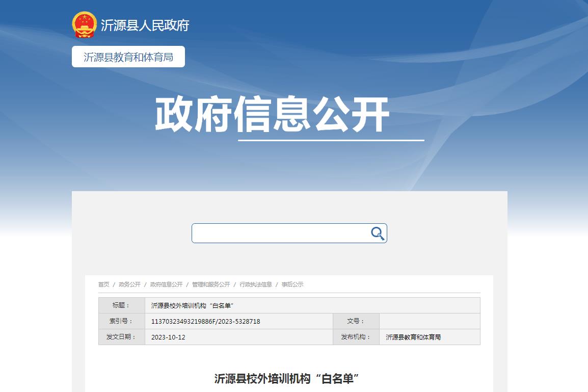
Task: Open the 沂源县教育和体育局 button
Action: [128, 57]
